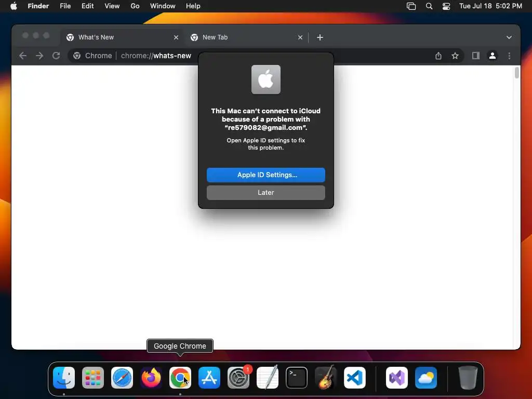Image resolution: width=532 pixels, height=399 pixels.
Task: Open System Settings from the Dock
Action: click(238, 378)
